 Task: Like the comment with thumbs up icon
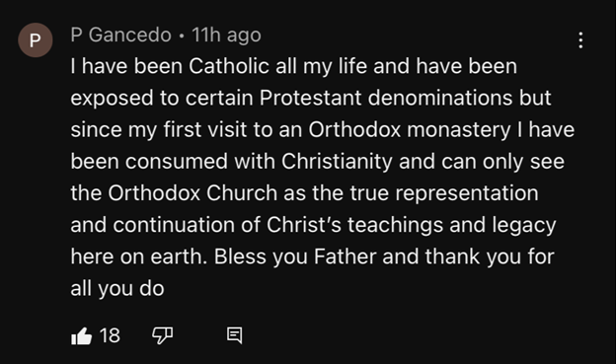pos(81,335)
